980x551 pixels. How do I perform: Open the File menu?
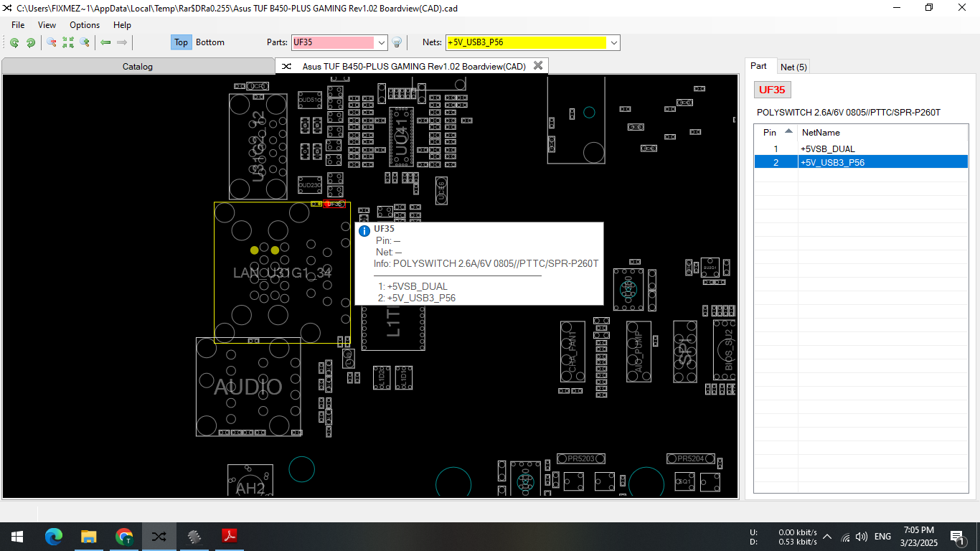[18, 25]
